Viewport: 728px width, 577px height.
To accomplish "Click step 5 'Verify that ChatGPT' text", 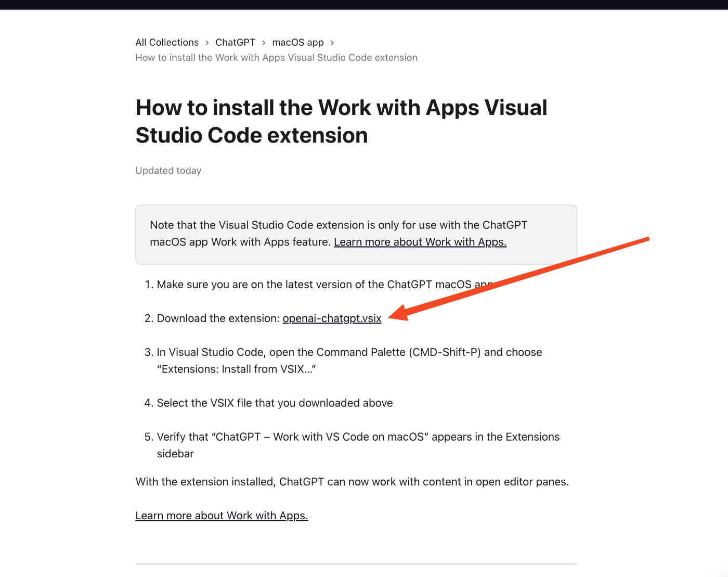I will click(358, 445).
